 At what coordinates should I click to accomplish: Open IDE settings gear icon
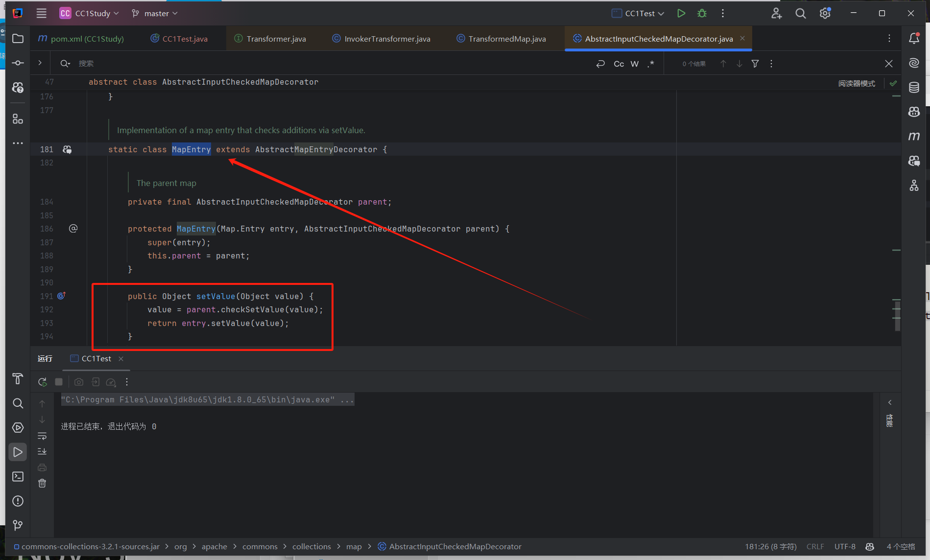[x=825, y=13]
